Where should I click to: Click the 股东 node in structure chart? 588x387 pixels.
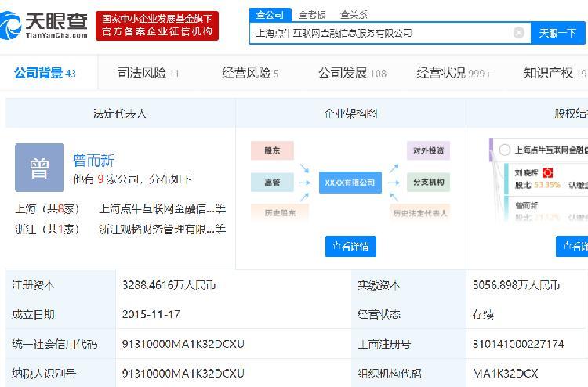pyautogui.click(x=272, y=150)
